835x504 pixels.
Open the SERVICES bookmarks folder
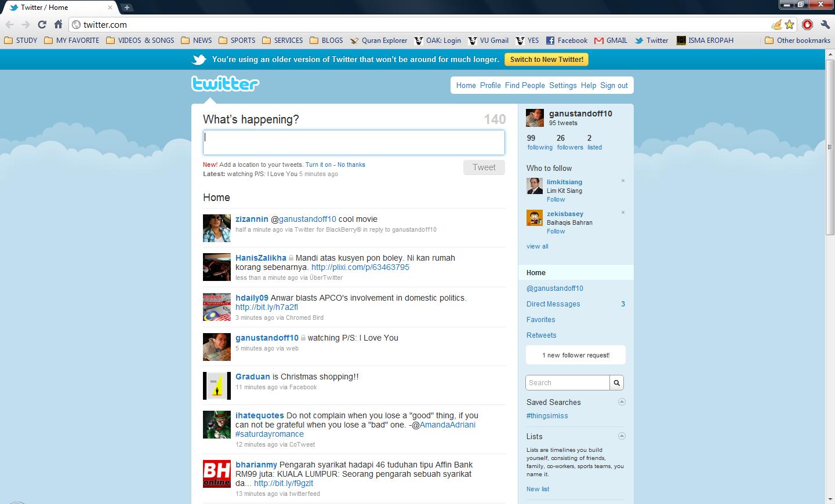[x=282, y=41]
